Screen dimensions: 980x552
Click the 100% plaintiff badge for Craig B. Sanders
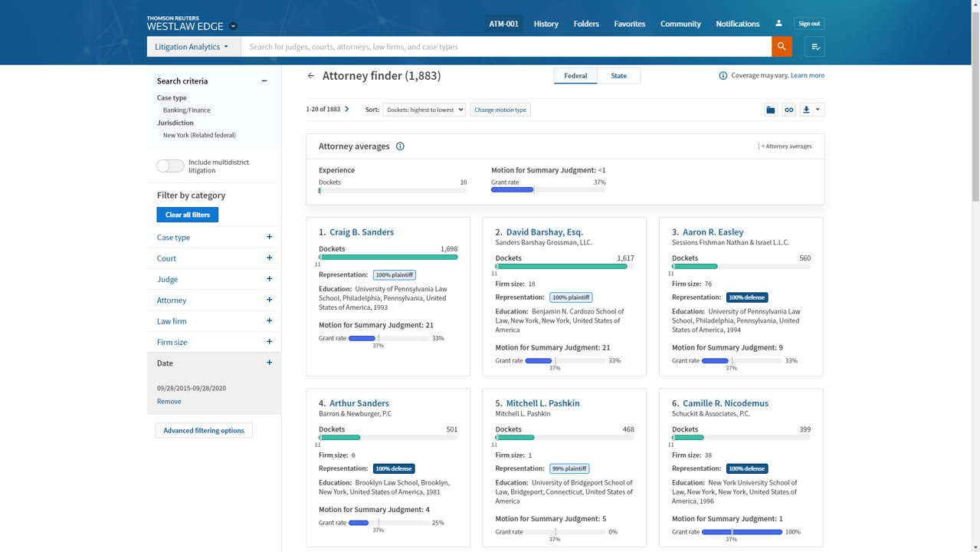(x=395, y=275)
